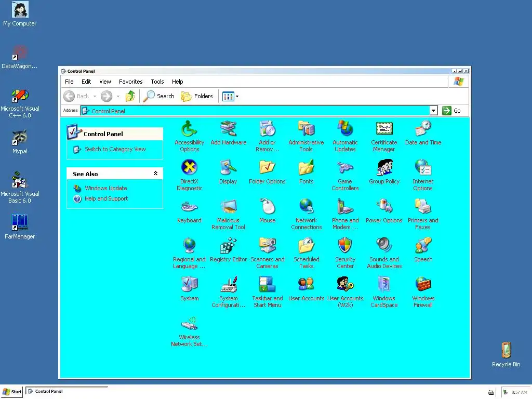Open Game Controllers icon

[345, 175]
